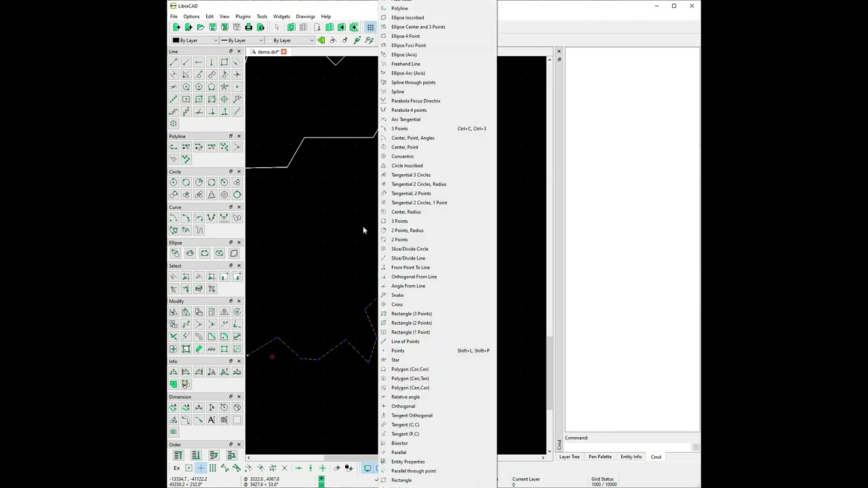This screenshot has height=488, width=868.
Task: Click the Save drawing toolbar icon
Action: [212, 27]
